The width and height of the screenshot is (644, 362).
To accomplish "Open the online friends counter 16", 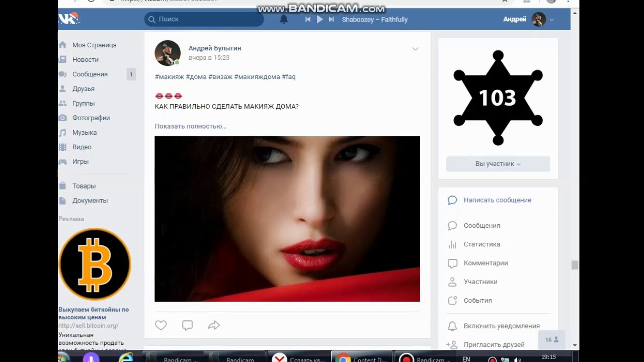I will point(552,340).
